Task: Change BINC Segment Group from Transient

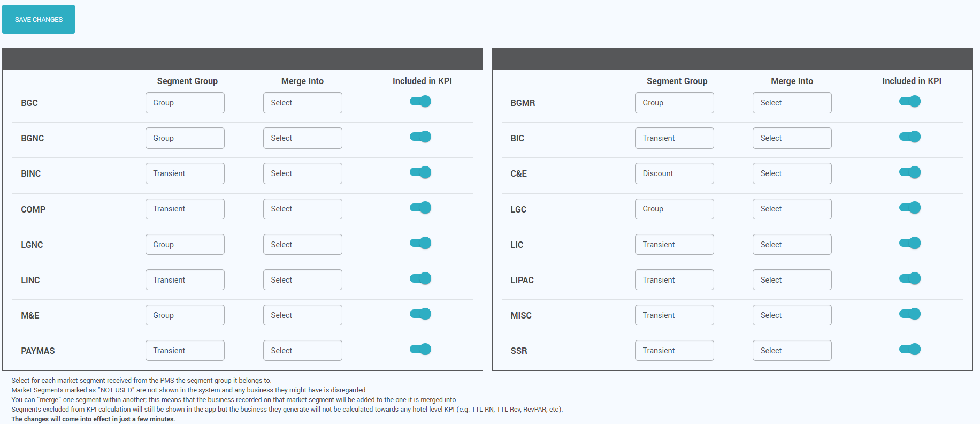Action: [185, 173]
